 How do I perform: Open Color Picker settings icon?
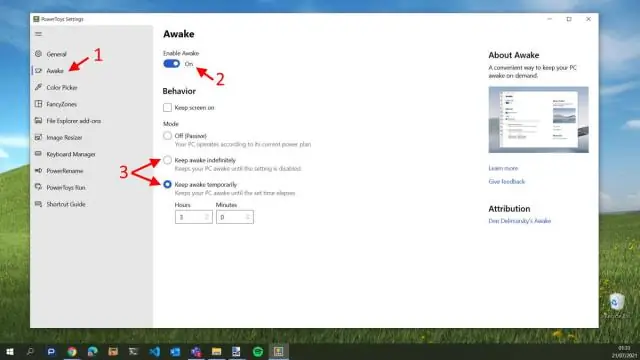click(38, 87)
